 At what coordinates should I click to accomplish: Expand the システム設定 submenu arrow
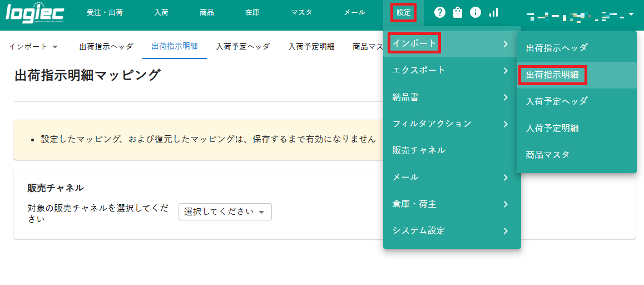click(506, 230)
